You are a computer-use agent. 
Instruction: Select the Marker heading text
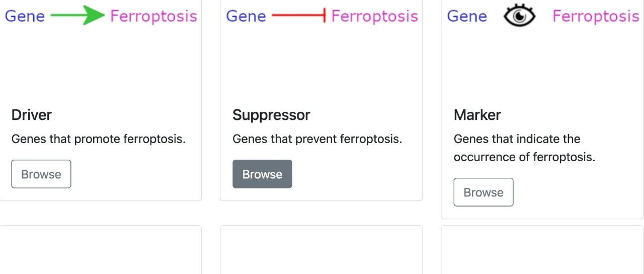[477, 115]
